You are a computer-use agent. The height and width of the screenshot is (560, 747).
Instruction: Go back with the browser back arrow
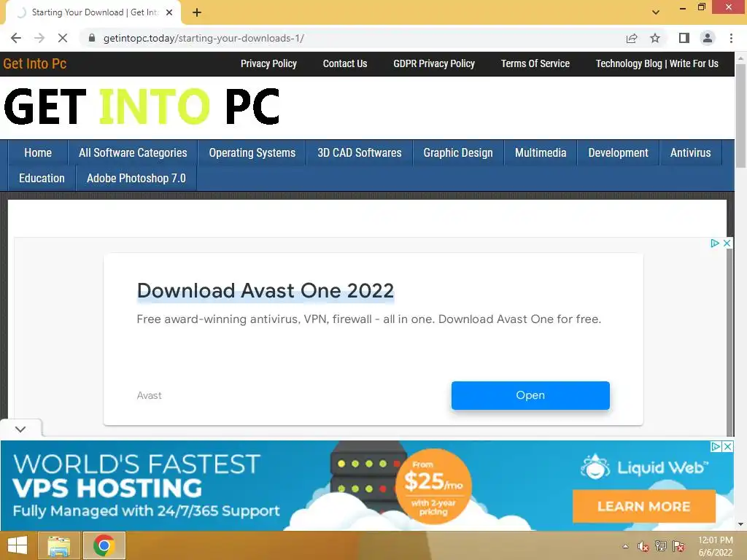pyautogui.click(x=16, y=38)
